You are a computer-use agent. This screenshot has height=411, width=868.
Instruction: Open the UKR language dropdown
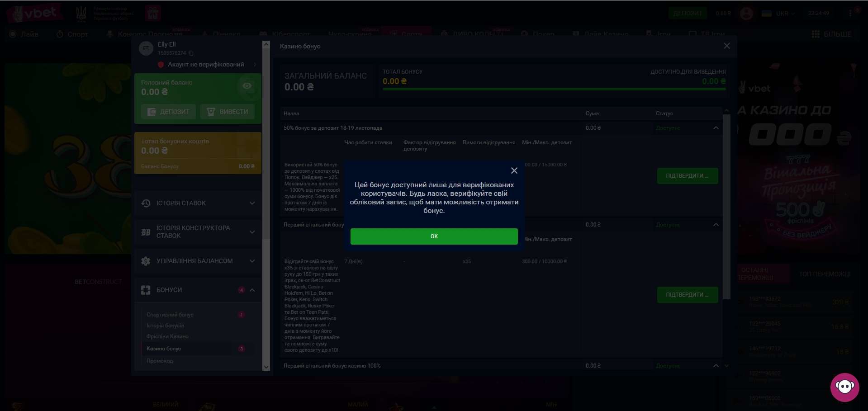coord(778,14)
